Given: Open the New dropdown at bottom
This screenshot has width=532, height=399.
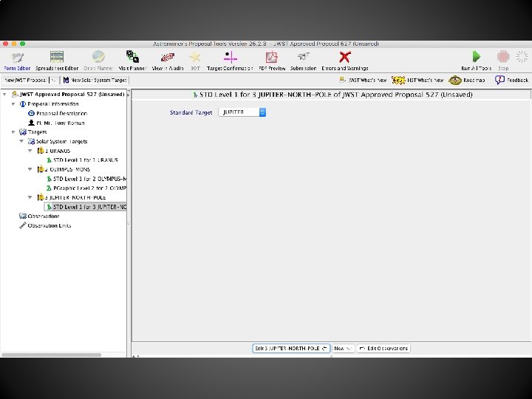Looking at the screenshot, I should (343, 349).
